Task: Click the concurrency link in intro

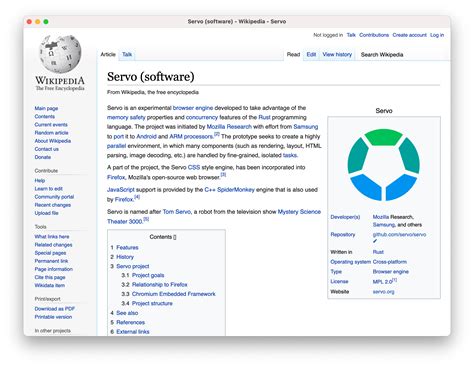Action: pos(202,117)
